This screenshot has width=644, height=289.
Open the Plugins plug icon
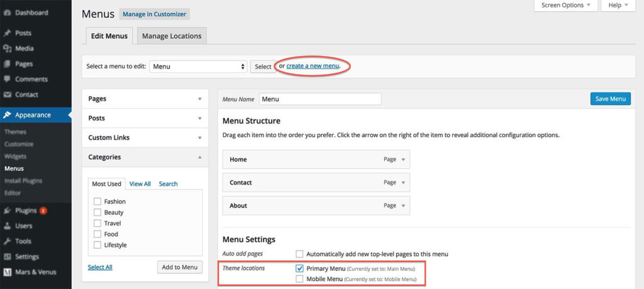[7, 210]
